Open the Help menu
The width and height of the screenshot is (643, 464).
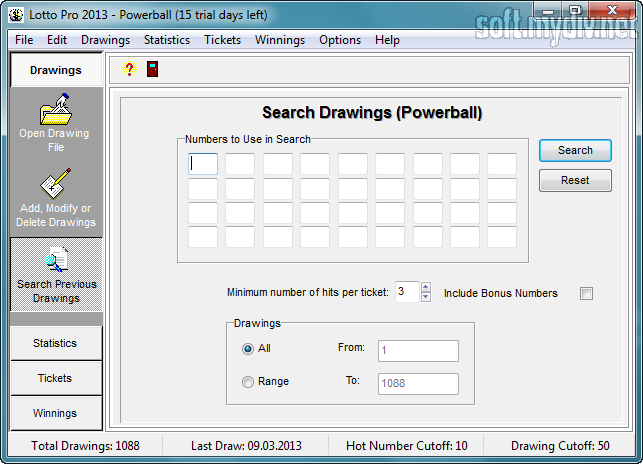click(387, 40)
